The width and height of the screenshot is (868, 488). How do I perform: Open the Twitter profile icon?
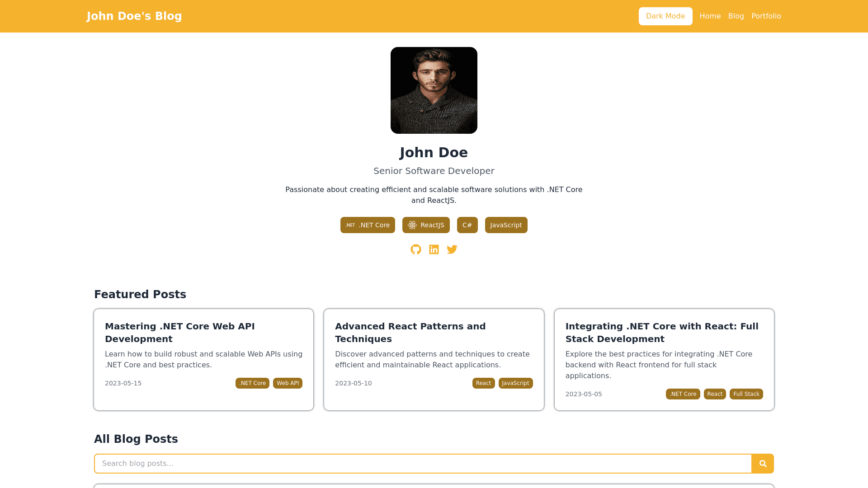coord(452,249)
